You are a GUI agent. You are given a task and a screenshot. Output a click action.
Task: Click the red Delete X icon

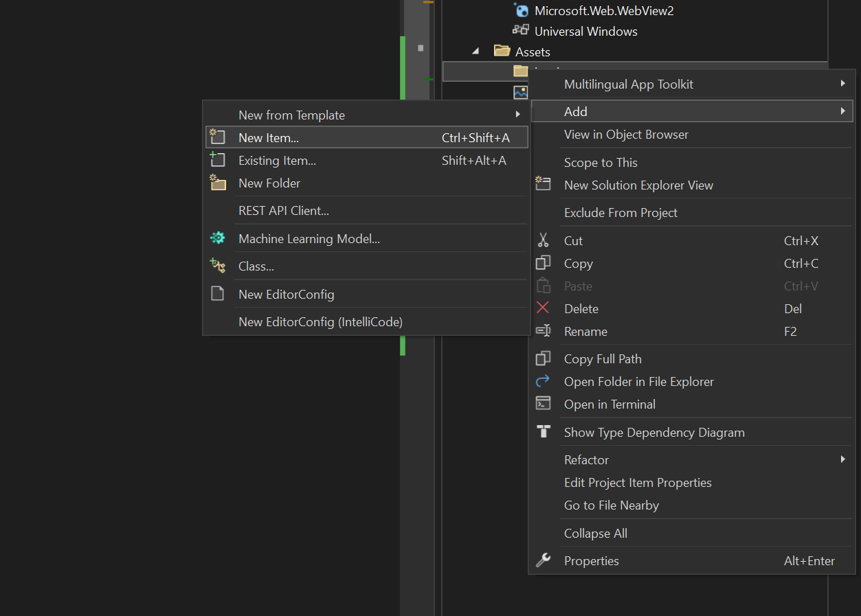point(543,308)
